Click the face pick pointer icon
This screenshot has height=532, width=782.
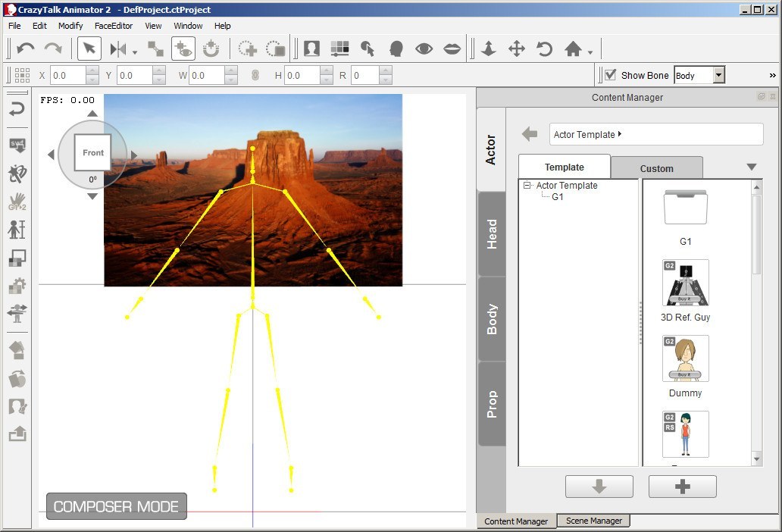[x=368, y=49]
